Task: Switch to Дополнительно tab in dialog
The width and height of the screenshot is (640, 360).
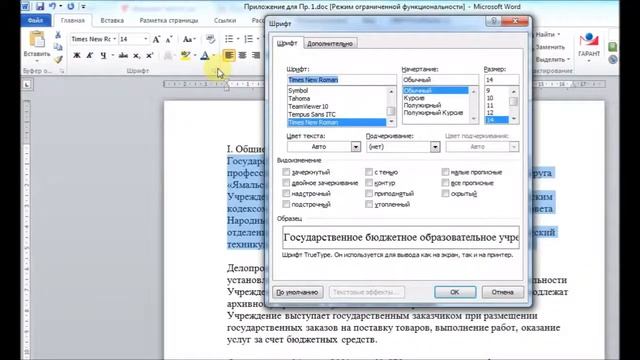Action: pyautogui.click(x=330, y=44)
